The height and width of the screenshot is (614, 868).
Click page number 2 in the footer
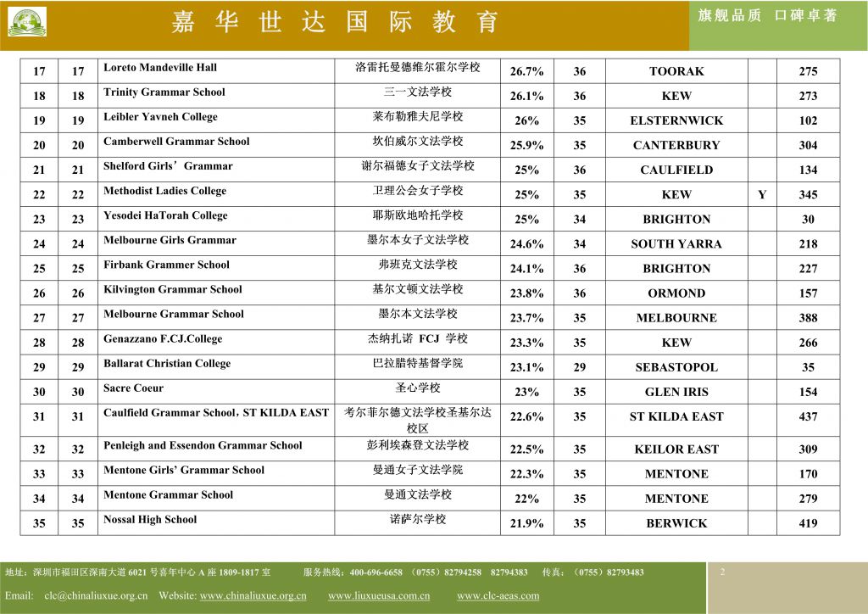(722, 572)
